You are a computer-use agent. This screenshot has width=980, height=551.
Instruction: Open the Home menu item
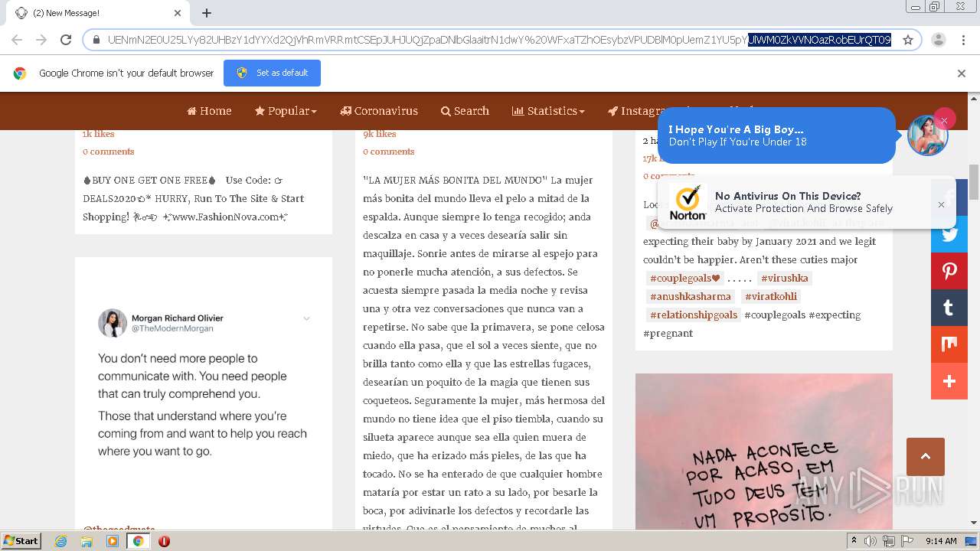coord(209,111)
